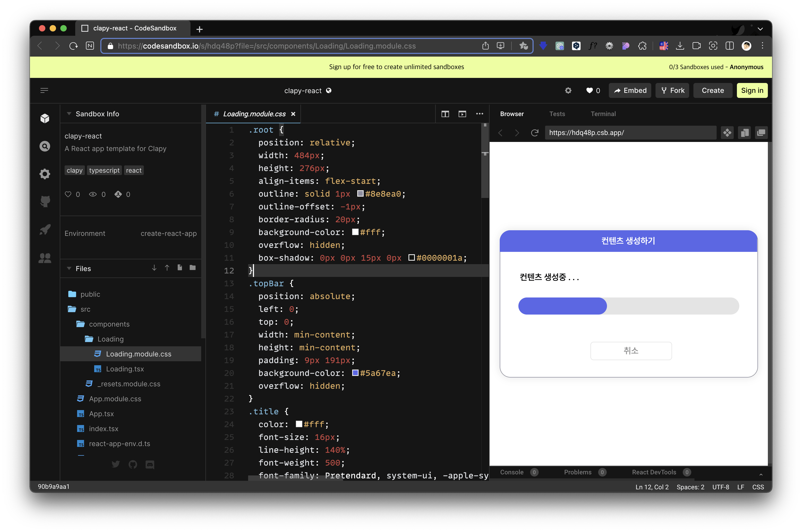Switch to the Terminal tab
802x532 pixels.
(603, 114)
